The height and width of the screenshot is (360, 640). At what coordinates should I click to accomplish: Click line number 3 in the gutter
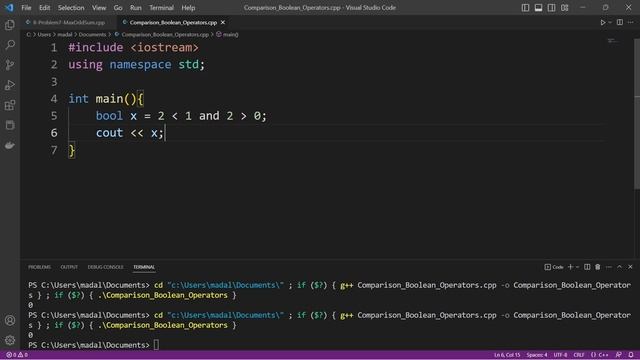click(x=54, y=82)
